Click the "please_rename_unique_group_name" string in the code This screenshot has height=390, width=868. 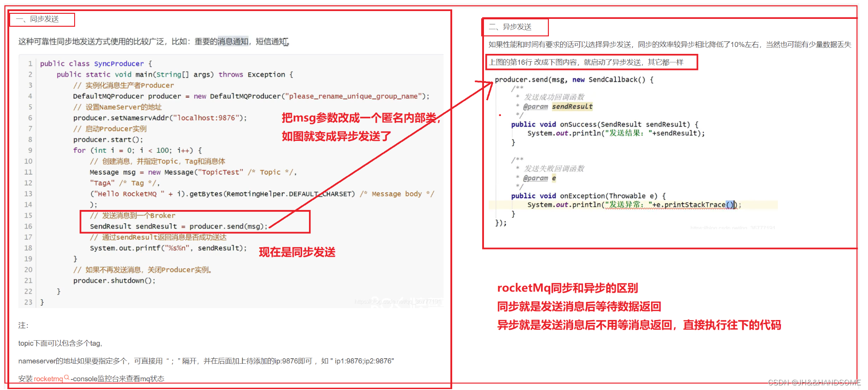pyautogui.click(x=353, y=96)
